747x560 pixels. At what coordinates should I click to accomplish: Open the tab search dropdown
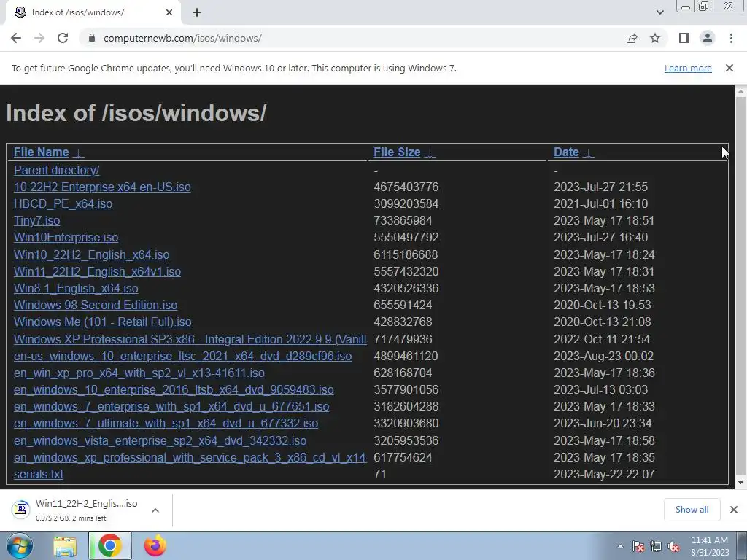point(659,12)
